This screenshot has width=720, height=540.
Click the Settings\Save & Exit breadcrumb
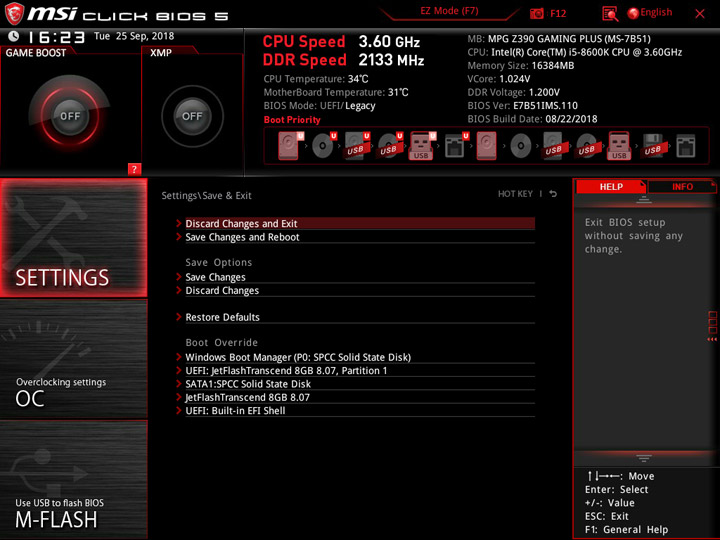coord(206,196)
